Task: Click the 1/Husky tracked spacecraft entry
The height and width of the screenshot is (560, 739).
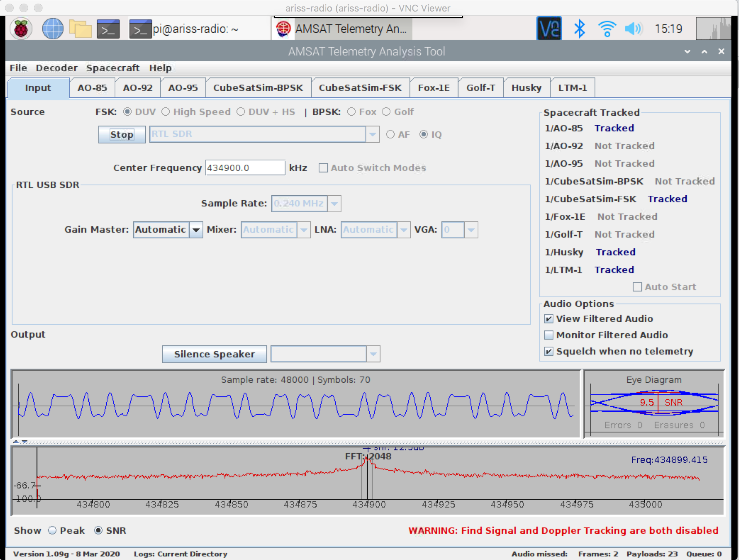Action: pos(590,252)
